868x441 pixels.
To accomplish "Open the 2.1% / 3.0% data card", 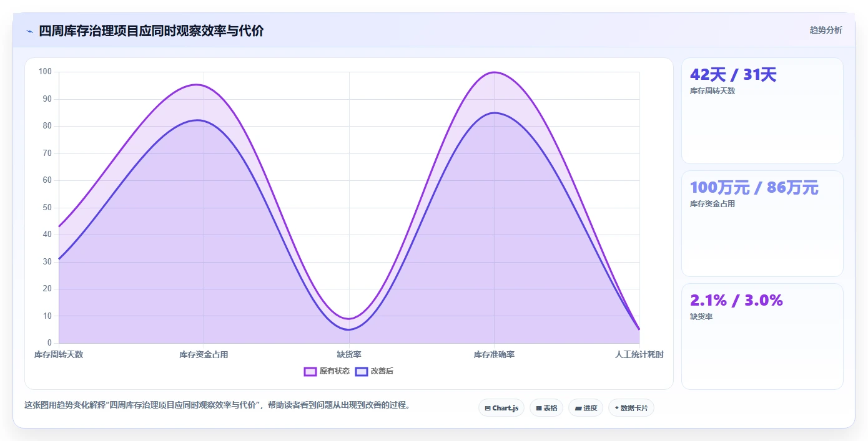I will tap(762, 337).
